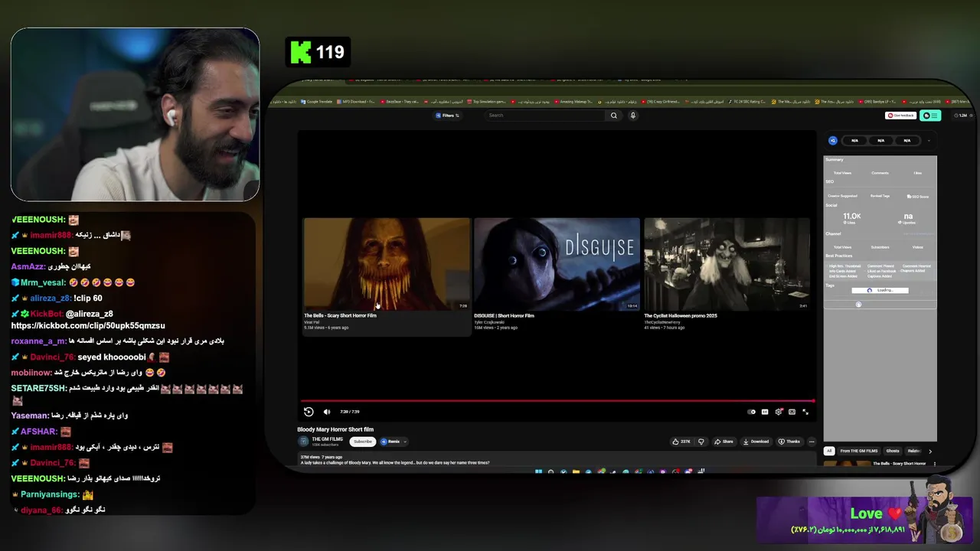Open the kickbot.com clip link in chat
980x551 pixels.
pyautogui.click(x=88, y=325)
